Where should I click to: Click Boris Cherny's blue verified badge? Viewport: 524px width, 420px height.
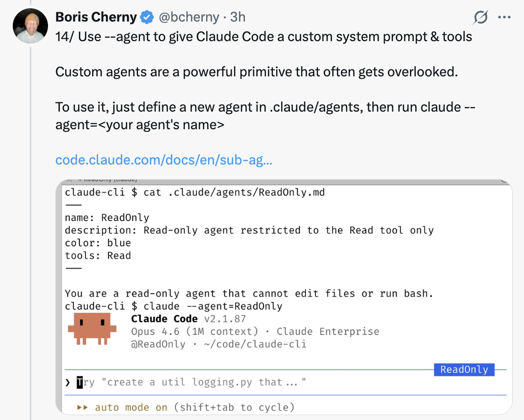tap(145, 16)
